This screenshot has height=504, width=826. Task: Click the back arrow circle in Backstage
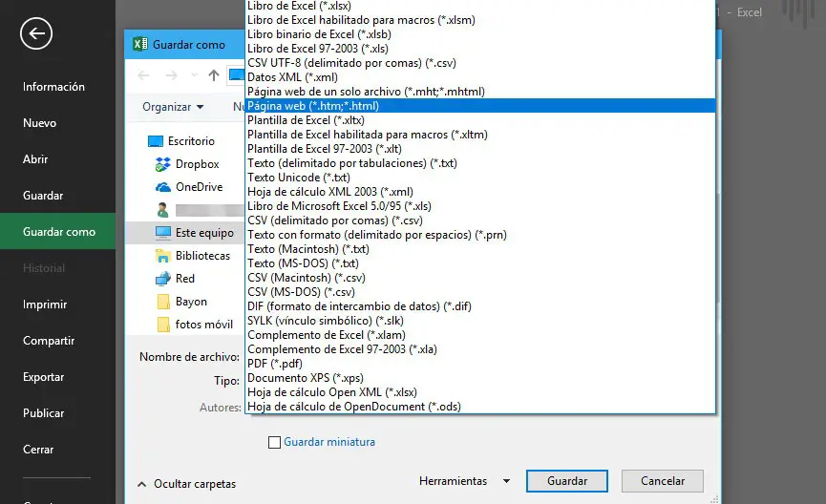pos(36,34)
